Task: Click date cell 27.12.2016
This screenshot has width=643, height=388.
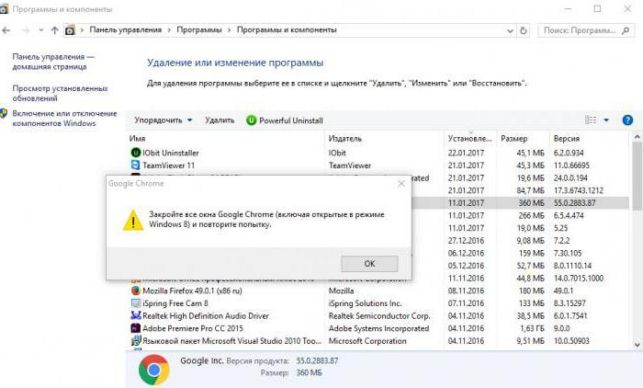Action: pos(466,241)
